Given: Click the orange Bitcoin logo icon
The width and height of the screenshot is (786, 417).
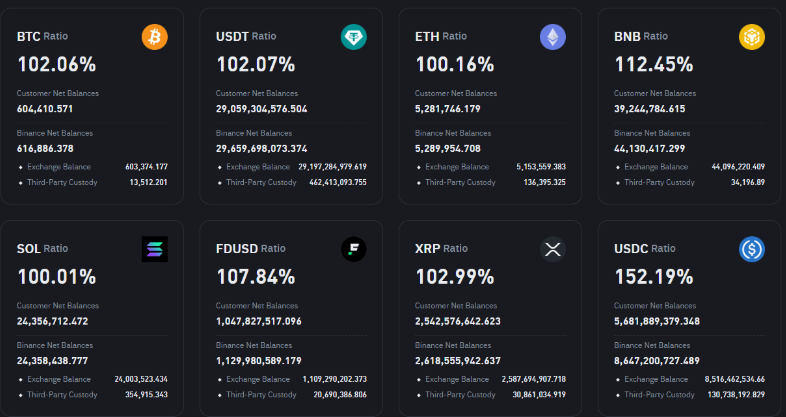Looking at the screenshot, I should [x=155, y=37].
